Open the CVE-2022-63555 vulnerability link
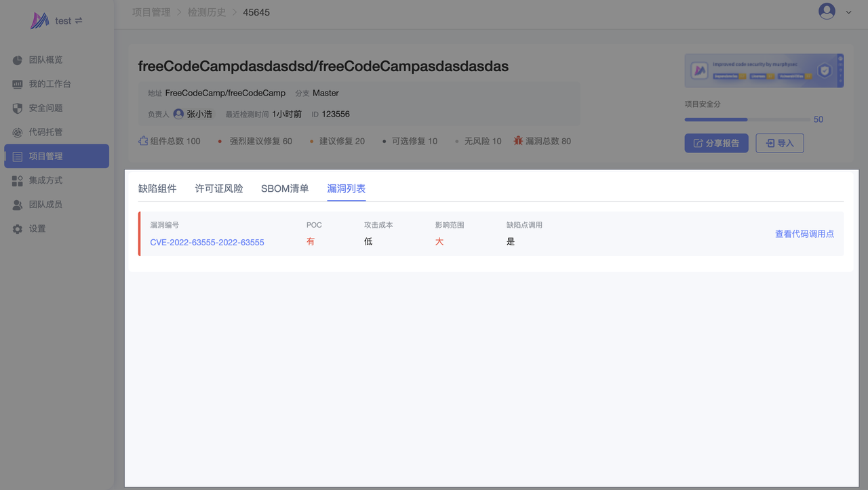Image resolution: width=868 pixels, height=490 pixels. pos(207,242)
